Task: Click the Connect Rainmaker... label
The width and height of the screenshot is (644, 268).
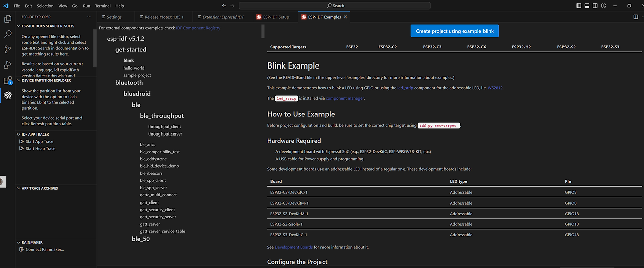Action: coord(45,249)
